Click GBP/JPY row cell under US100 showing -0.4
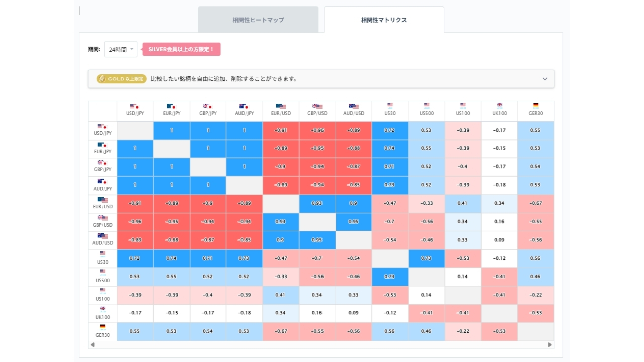 (463, 167)
